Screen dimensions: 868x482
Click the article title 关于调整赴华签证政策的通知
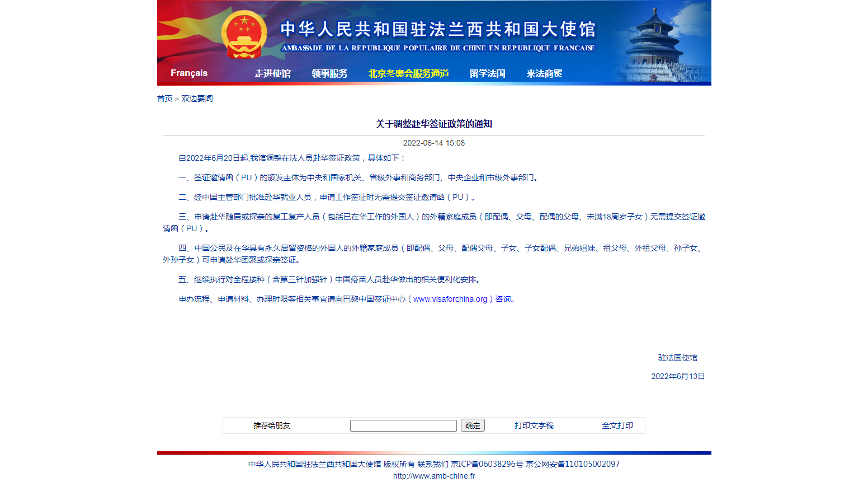click(434, 124)
